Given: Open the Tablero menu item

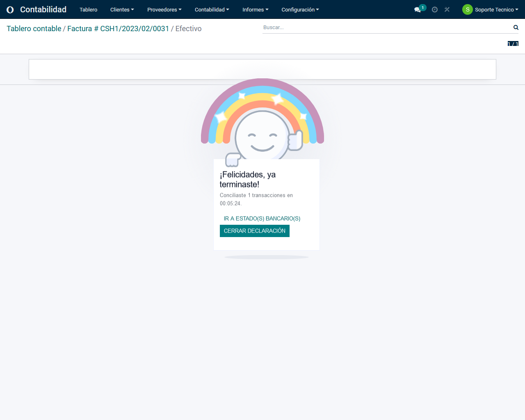Looking at the screenshot, I should 88,9.
